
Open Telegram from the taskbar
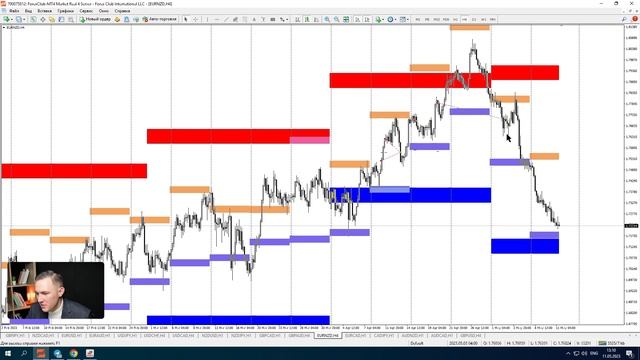58,353
